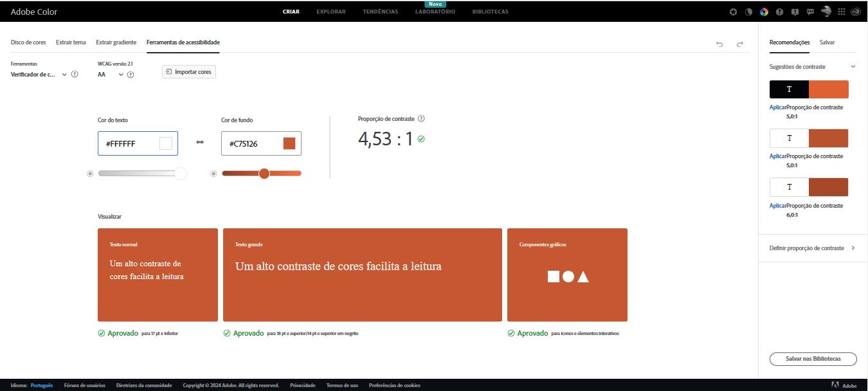Select the Recomendações tab

click(x=790, y=42)
